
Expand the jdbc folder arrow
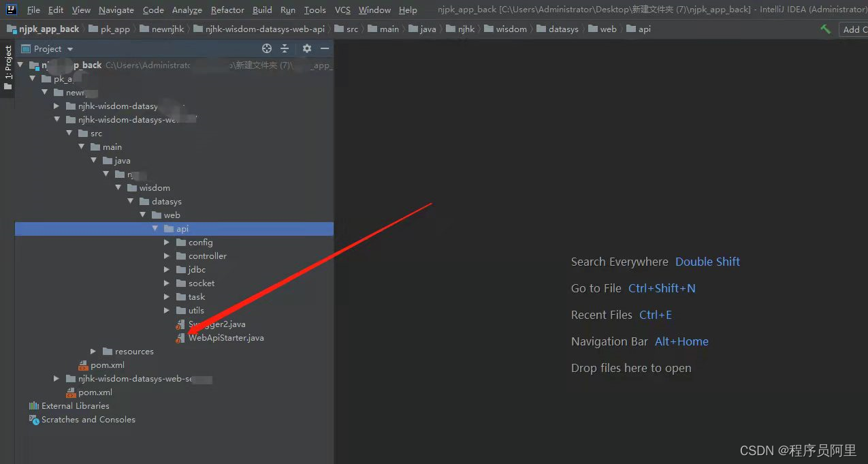coord(167,270)
